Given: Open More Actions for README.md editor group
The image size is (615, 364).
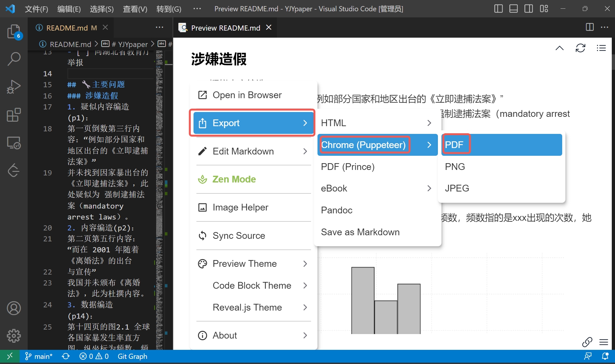Looking at the screenshot, I should pos(159,27).
